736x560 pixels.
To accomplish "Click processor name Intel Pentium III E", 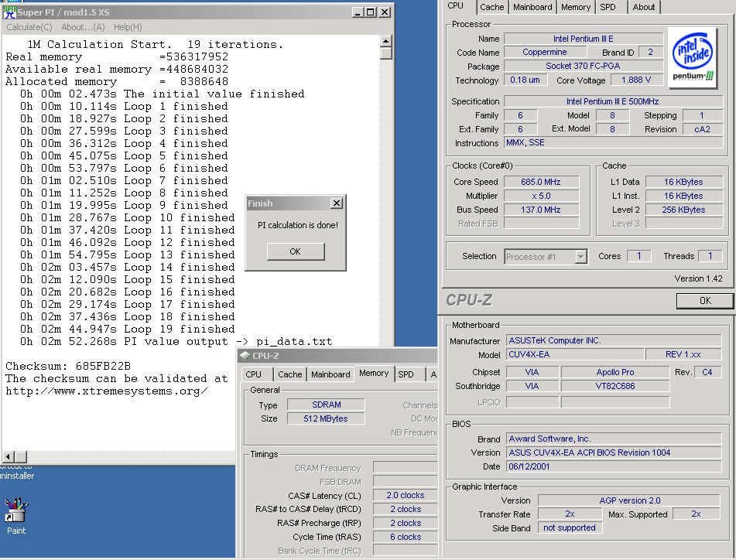I will 583,39.
